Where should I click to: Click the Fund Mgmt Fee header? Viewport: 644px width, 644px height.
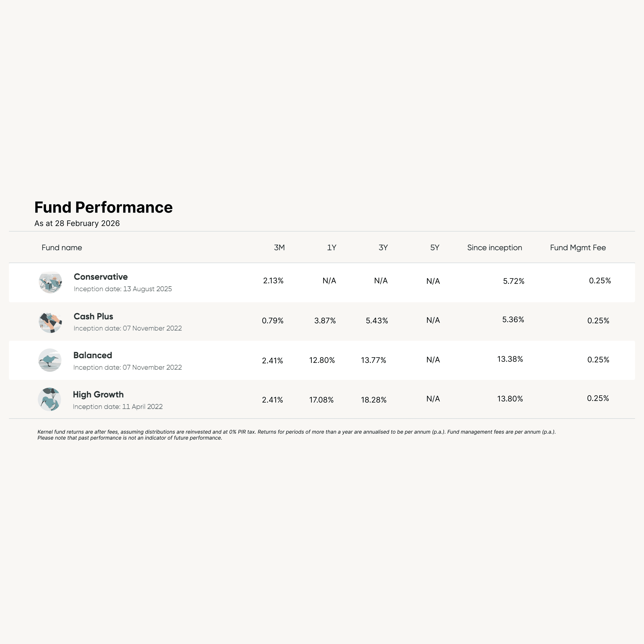point(578,248)
